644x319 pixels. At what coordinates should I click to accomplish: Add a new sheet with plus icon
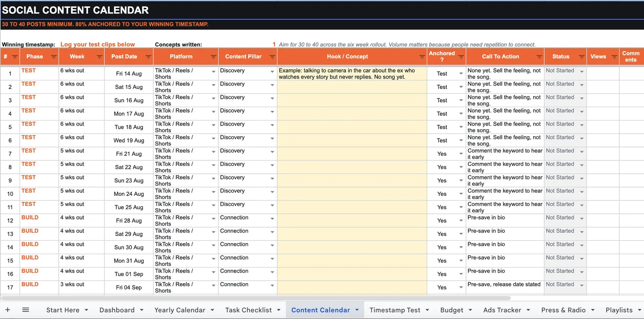(7, 310)
